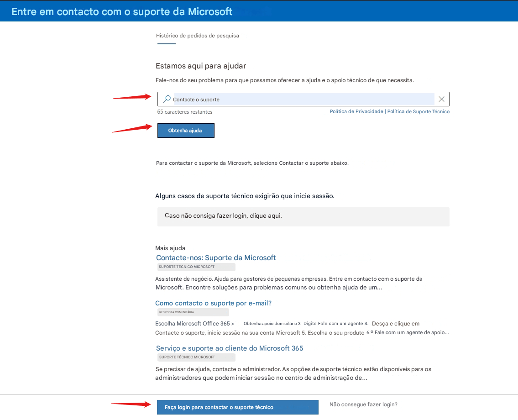Click 'SUPORTE TÉCNICO MICROSOFT' tag under Microsoft 365 result
The height and width of the screenshot is (420, 518).
(x=196, y=357)
